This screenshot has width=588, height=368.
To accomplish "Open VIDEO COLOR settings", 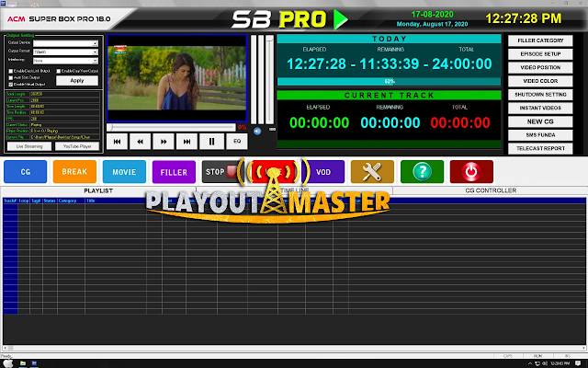I will [x=540, y=81].
